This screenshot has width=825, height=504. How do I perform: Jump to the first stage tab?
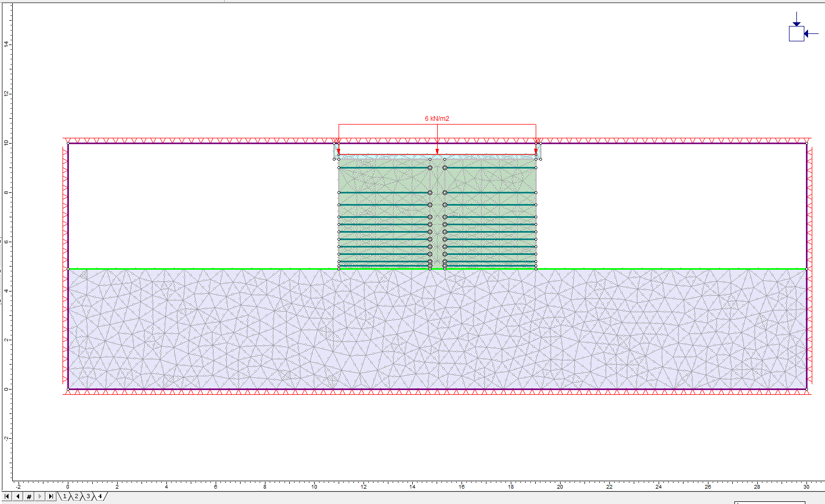pos(7,497)
